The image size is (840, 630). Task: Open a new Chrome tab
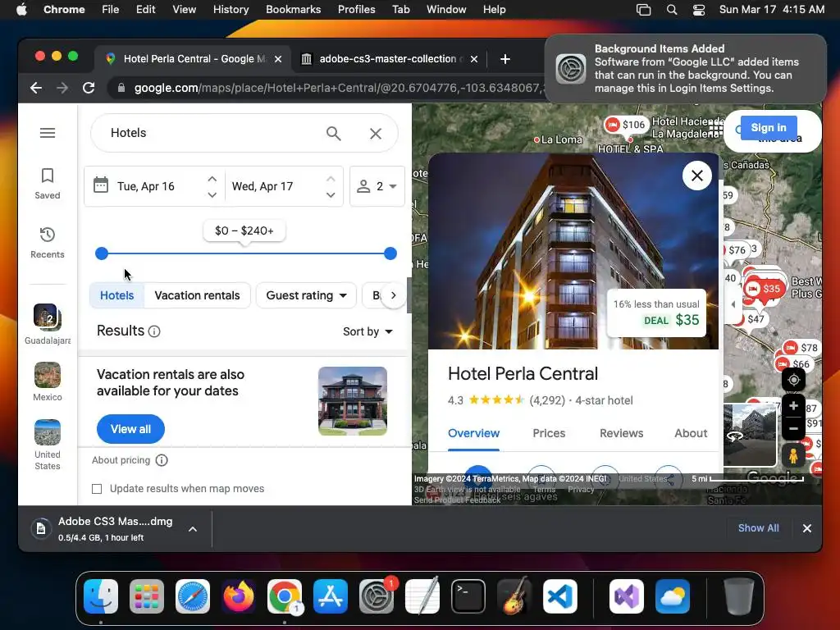pyautogui.click(x=504, y=59)
